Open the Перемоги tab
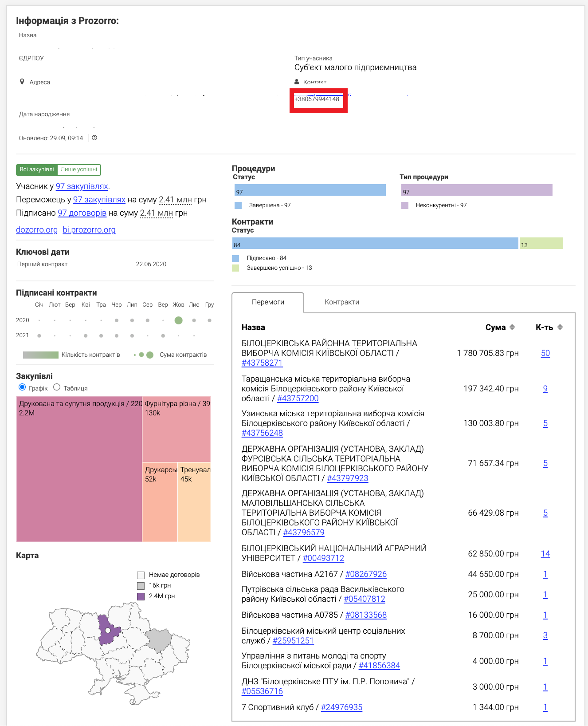Screen dimensions: 588x726 pyautogui.click(x=268, y=302)
